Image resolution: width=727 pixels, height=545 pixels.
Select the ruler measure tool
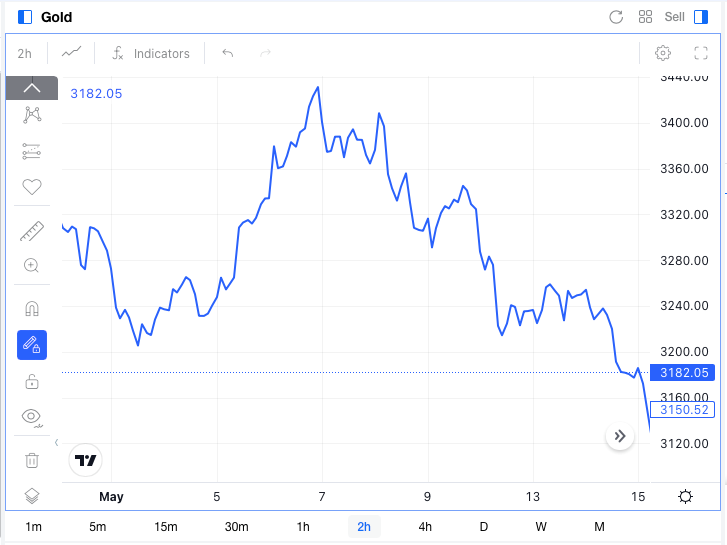[x=32, y=231]
